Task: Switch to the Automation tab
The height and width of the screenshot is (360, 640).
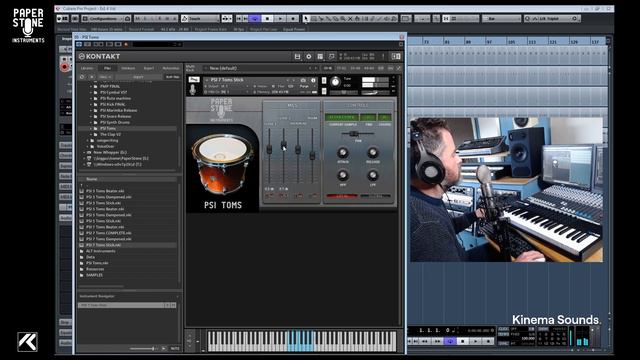Action: click(x=171, y=68)
